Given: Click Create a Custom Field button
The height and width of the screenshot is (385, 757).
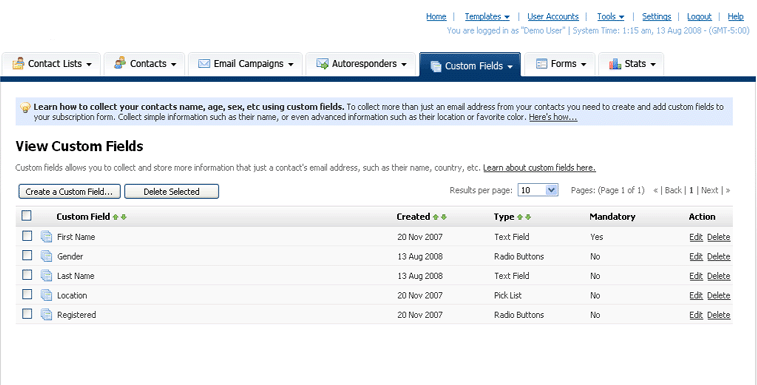Looking at the screenshot, I should (70, 192).
